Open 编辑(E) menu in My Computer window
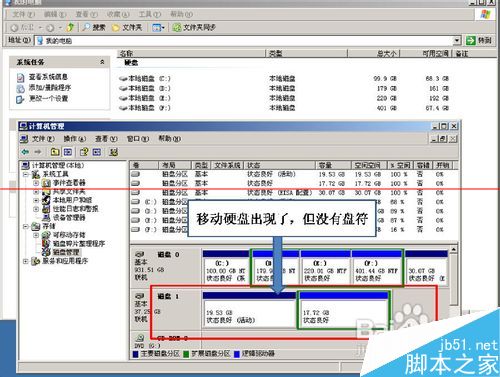Viewport: 500px width, 377px height. (55, 14)
